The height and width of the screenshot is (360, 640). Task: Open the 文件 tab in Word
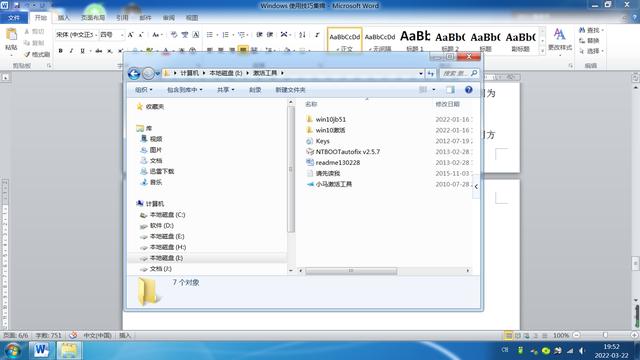pyautogui.click(x=14, y=18)
